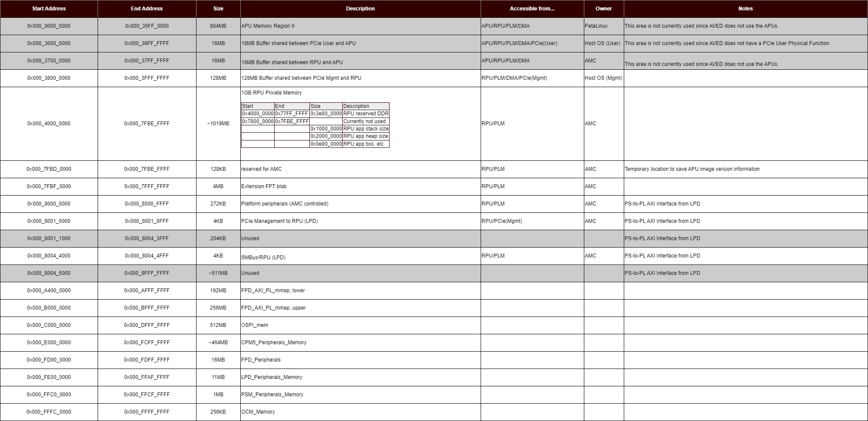Select start address 0x000_3800_0000

(49, 78)
